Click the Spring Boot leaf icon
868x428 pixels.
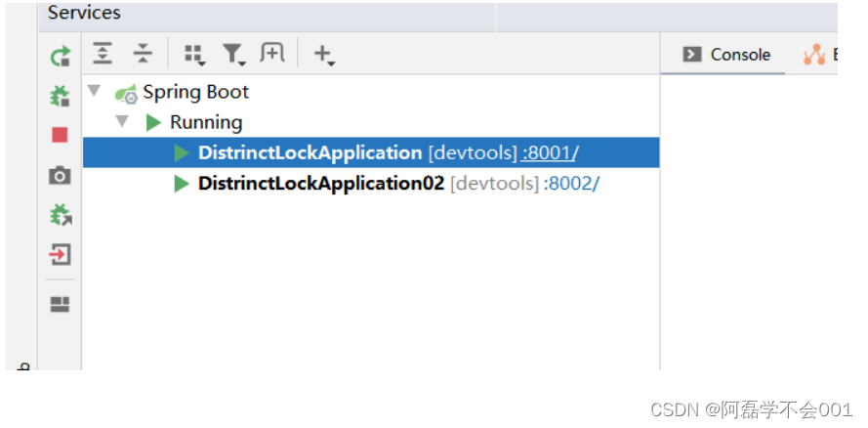126,94
